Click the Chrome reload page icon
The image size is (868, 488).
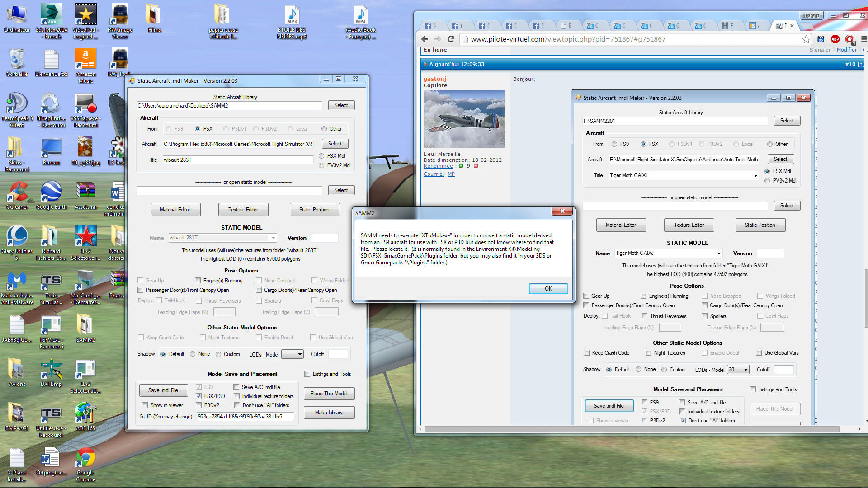point(450,39)
